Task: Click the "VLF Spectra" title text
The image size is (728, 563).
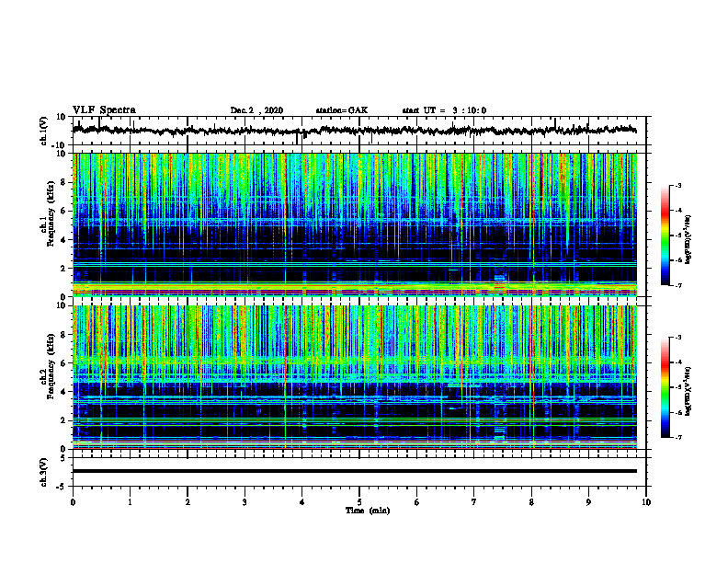Action: (104, 110)
